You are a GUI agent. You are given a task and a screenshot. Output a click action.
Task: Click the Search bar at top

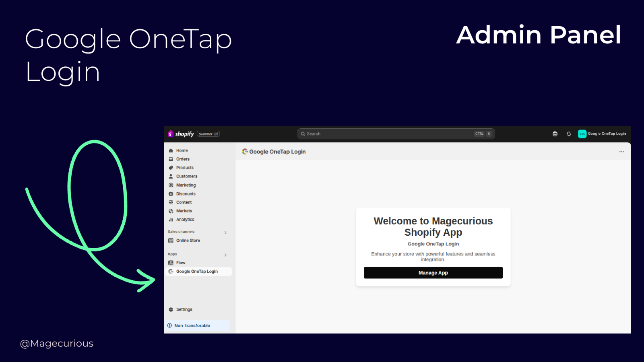(x=396, y=133)
